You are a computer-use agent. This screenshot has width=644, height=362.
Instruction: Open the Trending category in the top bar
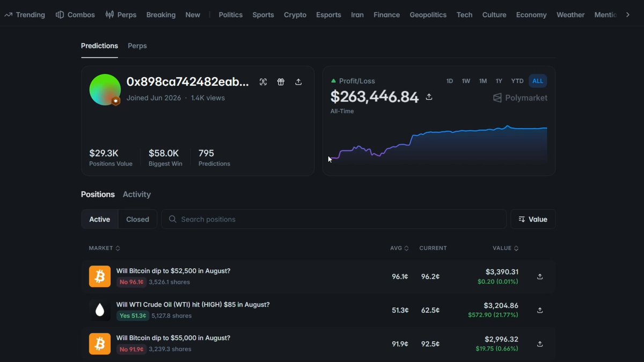pyautogui.click(x=25, y=14)
